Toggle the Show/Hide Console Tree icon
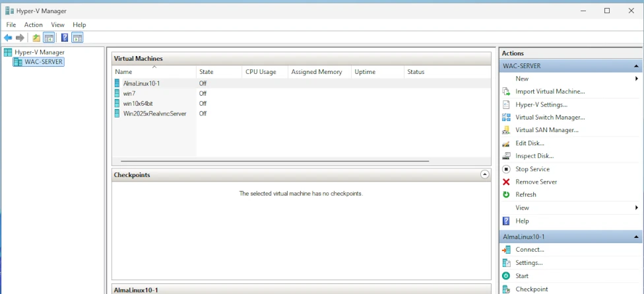 point(48,38)
